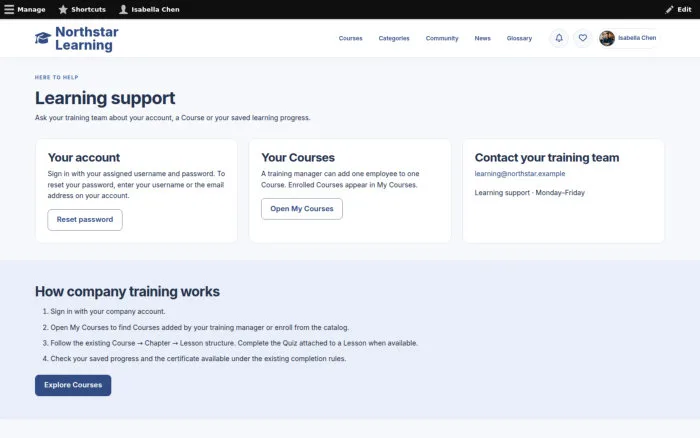Open the Glossary nav item

tap(519, 38)
